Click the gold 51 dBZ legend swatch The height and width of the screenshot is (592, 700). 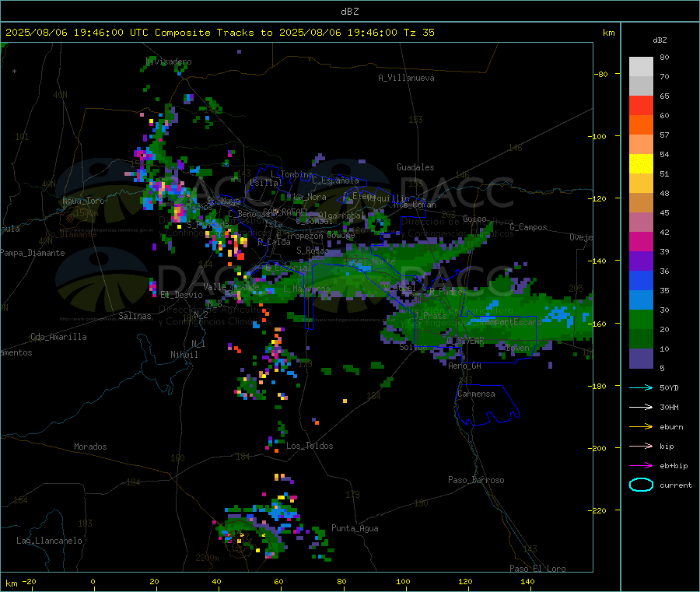(x=641, y=183)
